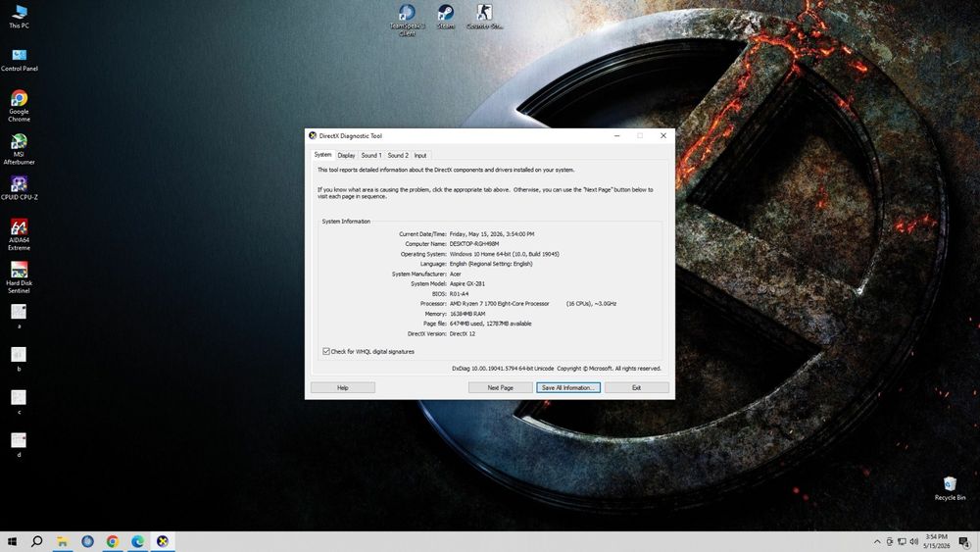Close the DirectX Diagnostic Tool window
This screenshot has width=980, height=552.
[663, 135]
